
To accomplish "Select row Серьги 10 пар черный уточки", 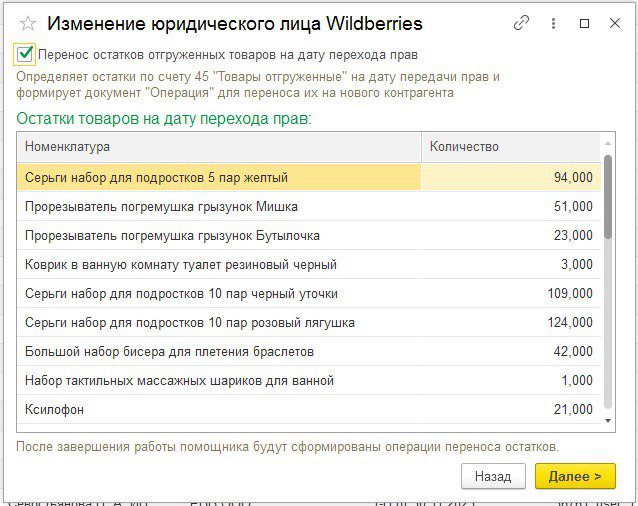I will pyautogui.click(x=218, y=294).
